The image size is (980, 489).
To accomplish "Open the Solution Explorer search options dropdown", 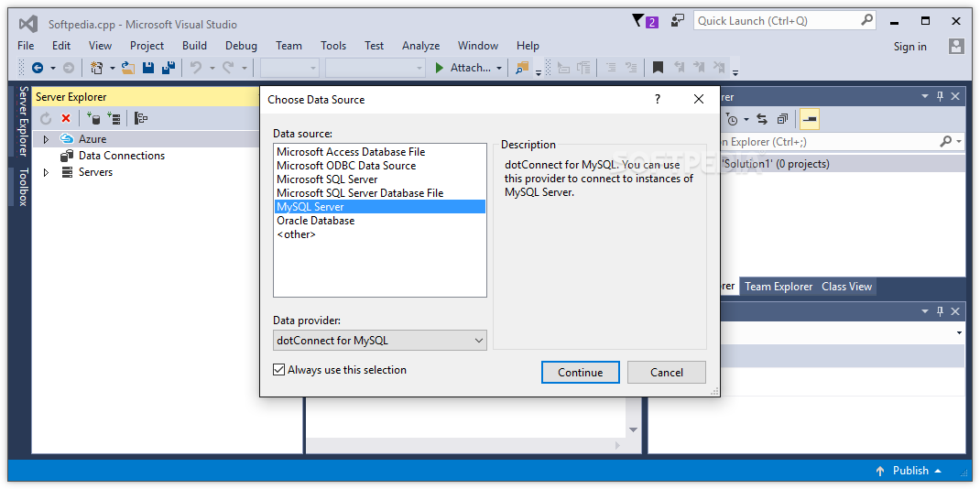I will tap(959, 142).
